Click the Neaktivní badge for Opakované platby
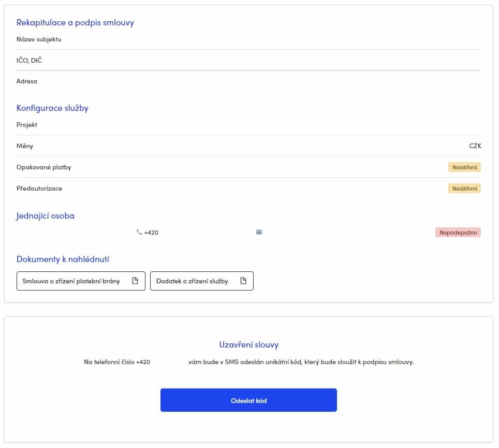Screen dimensions: 499x448 pos(464,167)
